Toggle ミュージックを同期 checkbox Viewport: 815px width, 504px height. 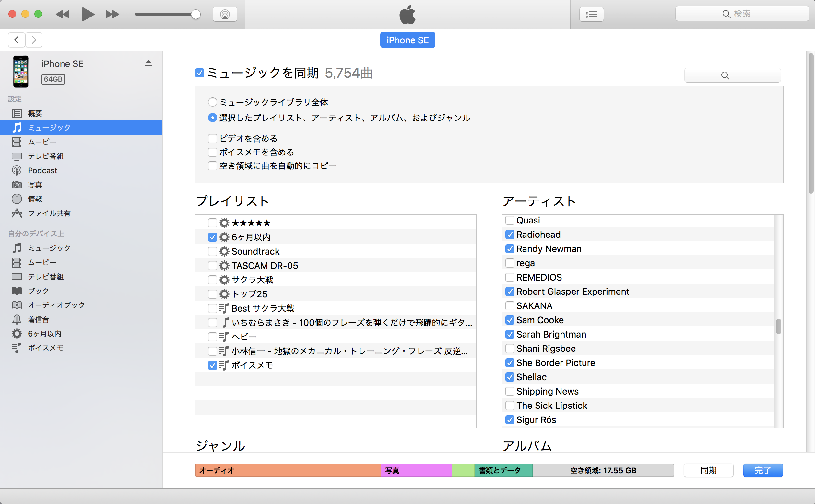tap(199, 73)
